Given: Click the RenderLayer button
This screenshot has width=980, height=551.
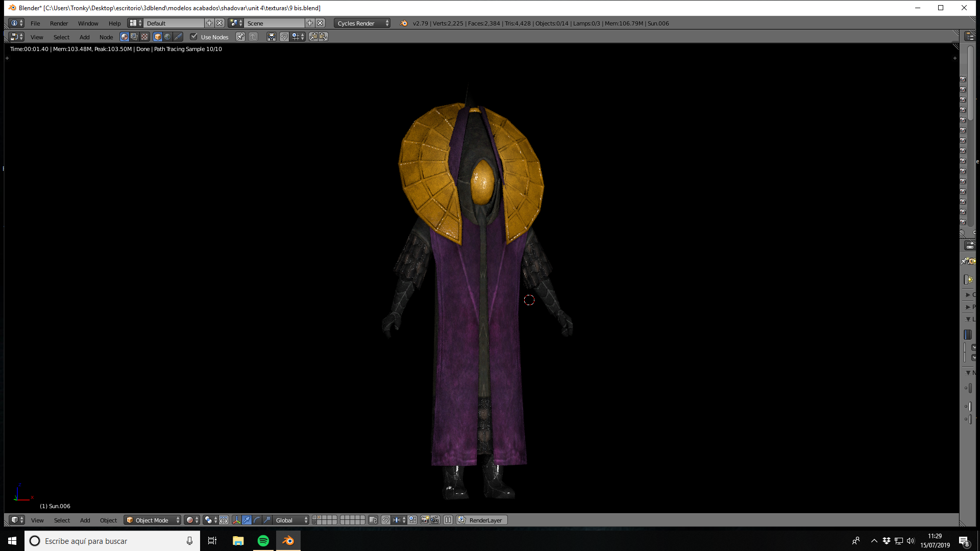Looking at the screenshot, I should pos(482,520).
